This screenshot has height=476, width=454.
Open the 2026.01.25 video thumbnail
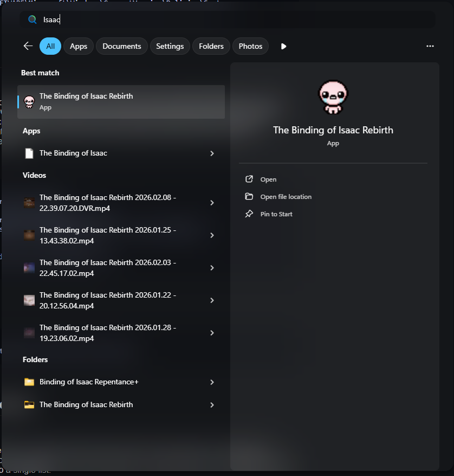tap(29, 235)
